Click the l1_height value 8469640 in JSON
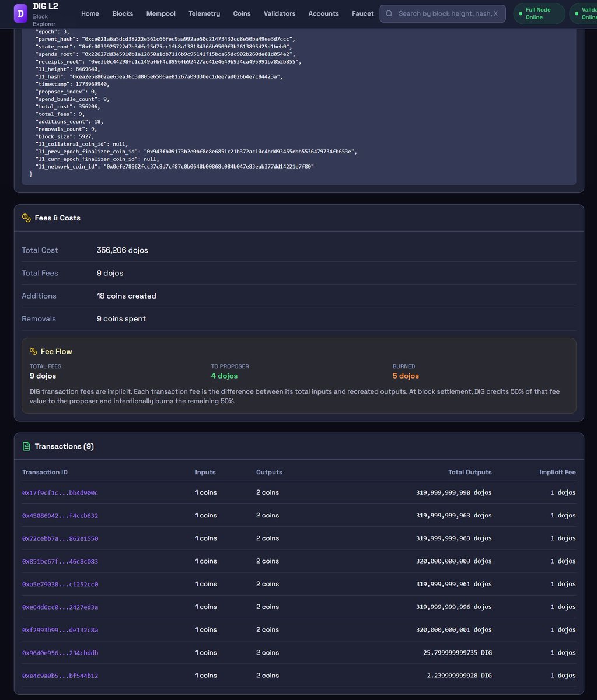The width and height of the screenshot is (597, 700). 86,69
